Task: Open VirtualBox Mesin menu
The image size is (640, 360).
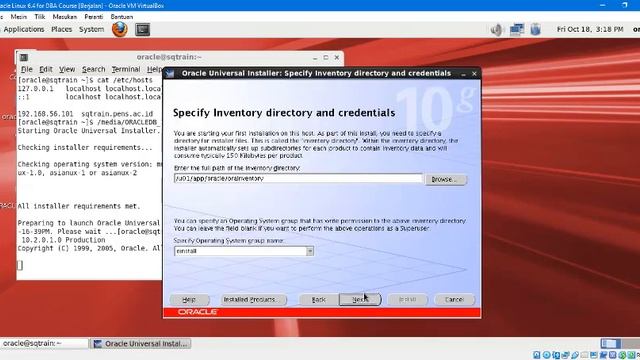Action: tap(19, 17)
